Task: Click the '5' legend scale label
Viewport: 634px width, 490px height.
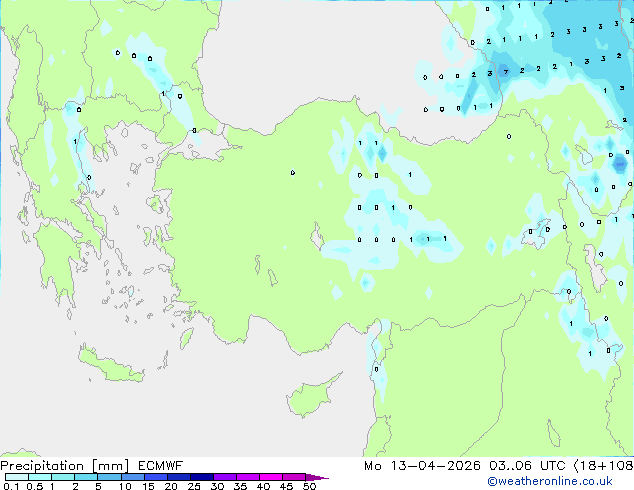Action: tap(98, 486)
